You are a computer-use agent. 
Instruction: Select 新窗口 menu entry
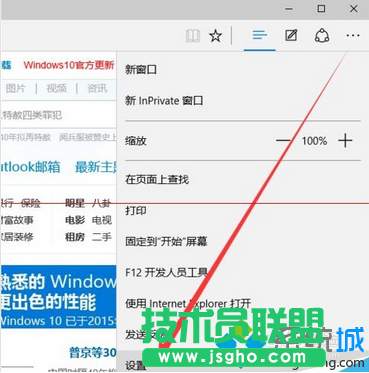[x=141, y=70]
